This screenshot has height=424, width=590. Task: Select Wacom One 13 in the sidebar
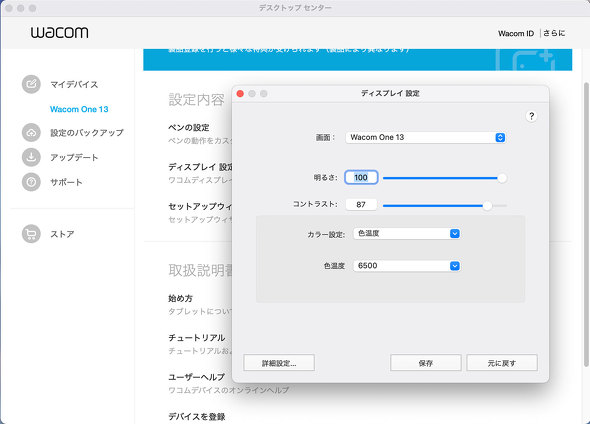[79, 109]
